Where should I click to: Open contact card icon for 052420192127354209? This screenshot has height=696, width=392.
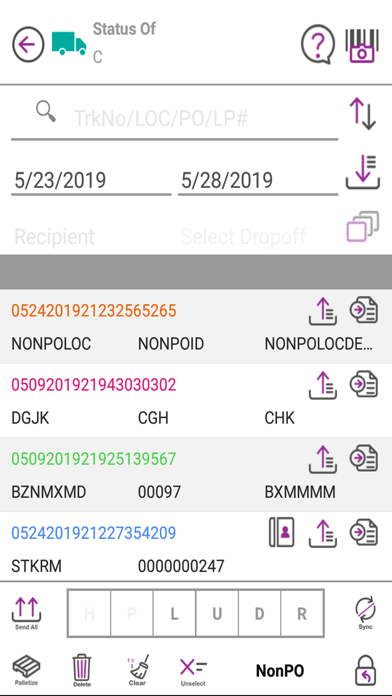click(281, 532)
